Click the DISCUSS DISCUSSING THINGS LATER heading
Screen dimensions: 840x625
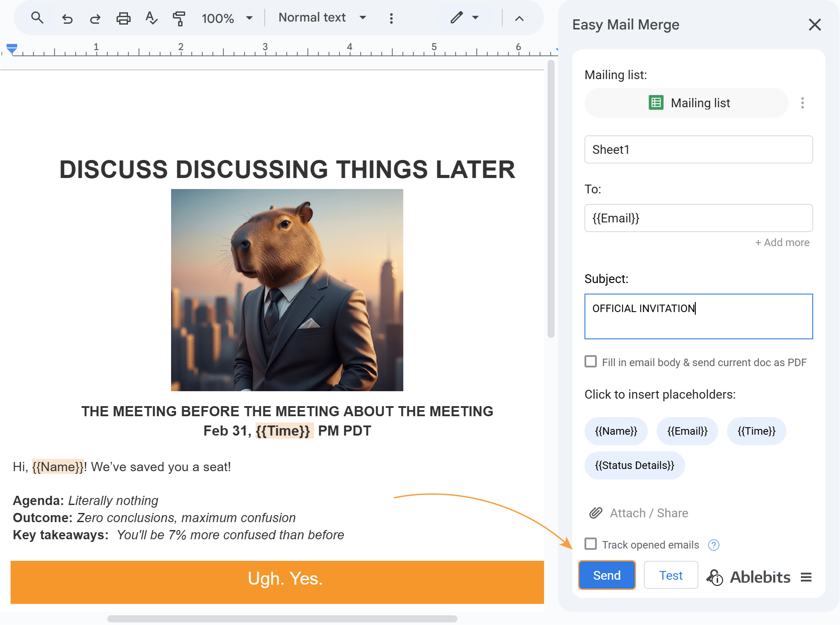[287, 169]
